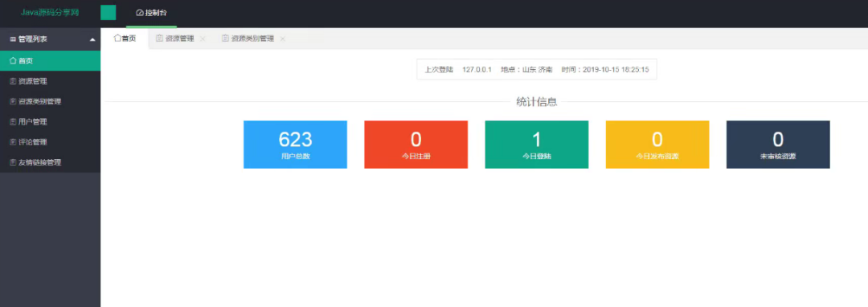Screen dimensions: 868x307
Task: Click the icon beside sidebar 用户管理
Action: [x=14, y=121]
